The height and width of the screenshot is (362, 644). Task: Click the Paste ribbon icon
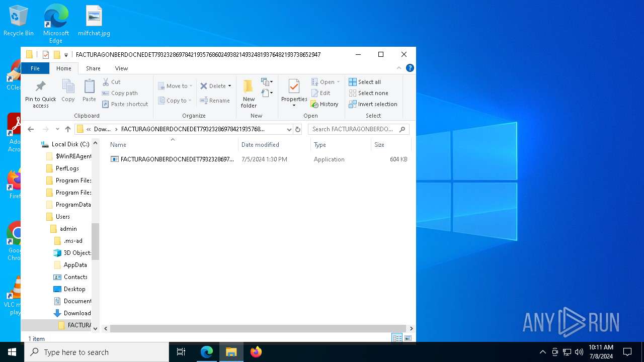pyautogui.click(x=89, y=91)
